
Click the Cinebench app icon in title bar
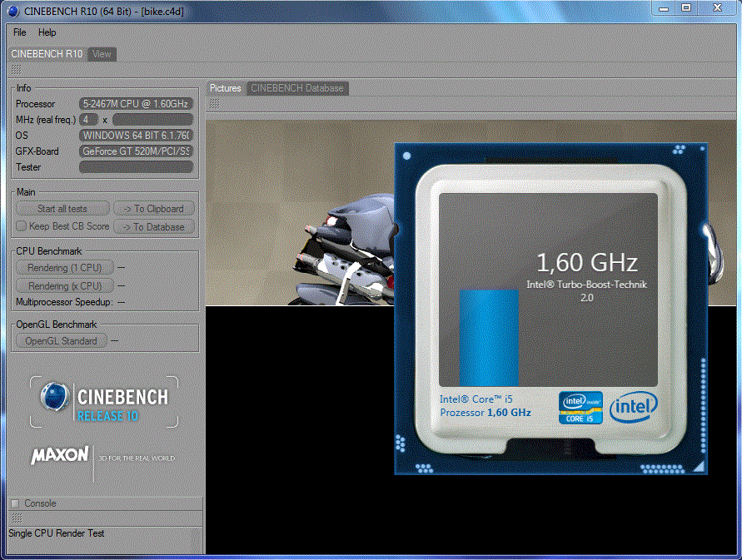[x=14, y=8]
